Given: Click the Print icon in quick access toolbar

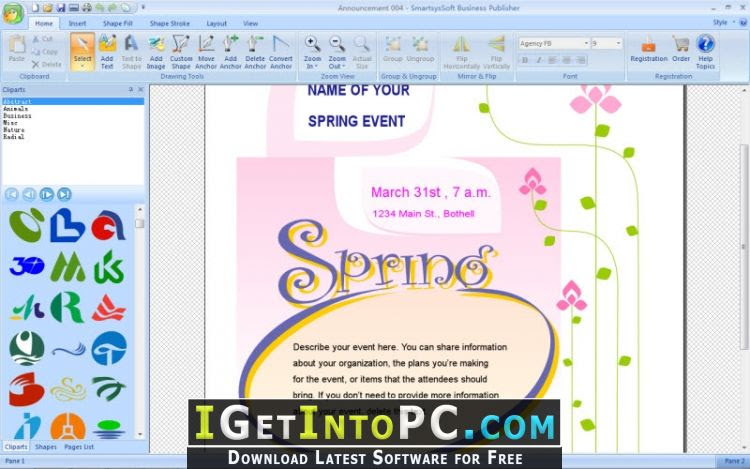Looking at the screenshot, I should 87,8.
